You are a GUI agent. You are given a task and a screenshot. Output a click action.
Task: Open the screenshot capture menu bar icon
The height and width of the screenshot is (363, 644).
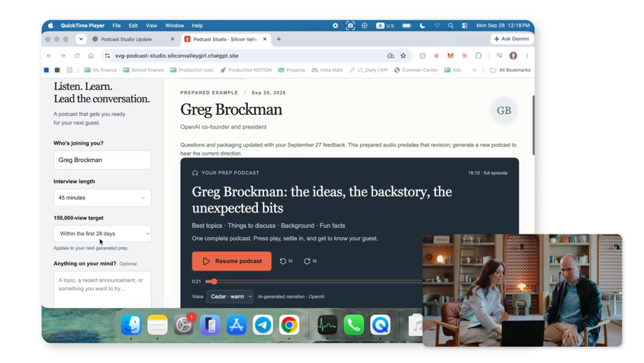(x=351, y=26)
